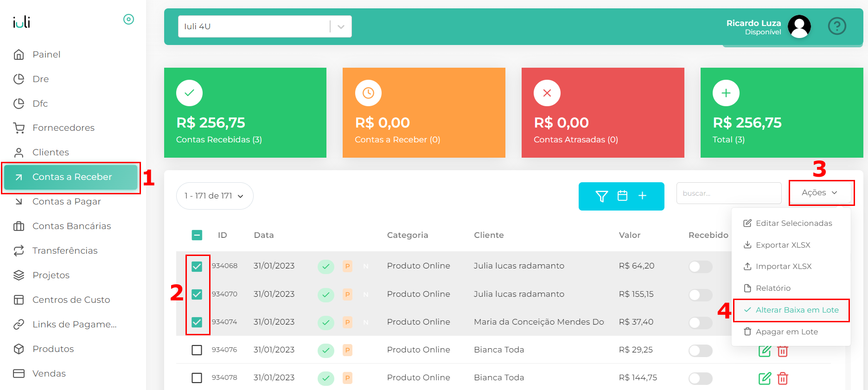Open the calendar date filter icon
The width and height of the screenshot is (868, 390).
click(x=622, y=196)
